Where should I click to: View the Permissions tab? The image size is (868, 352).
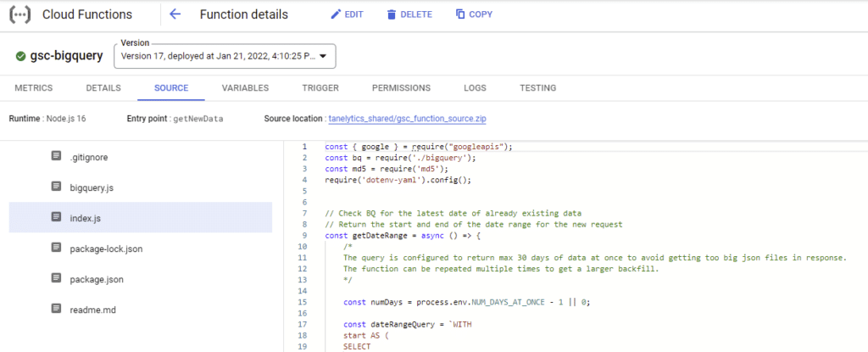point(401,87)
